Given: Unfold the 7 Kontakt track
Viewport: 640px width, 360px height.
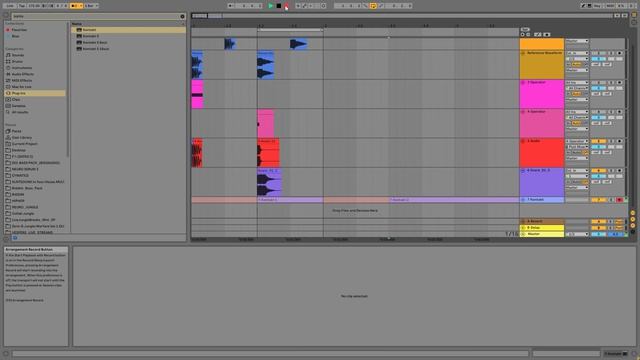Looking at the screenshot, I should tap(523, 200).
